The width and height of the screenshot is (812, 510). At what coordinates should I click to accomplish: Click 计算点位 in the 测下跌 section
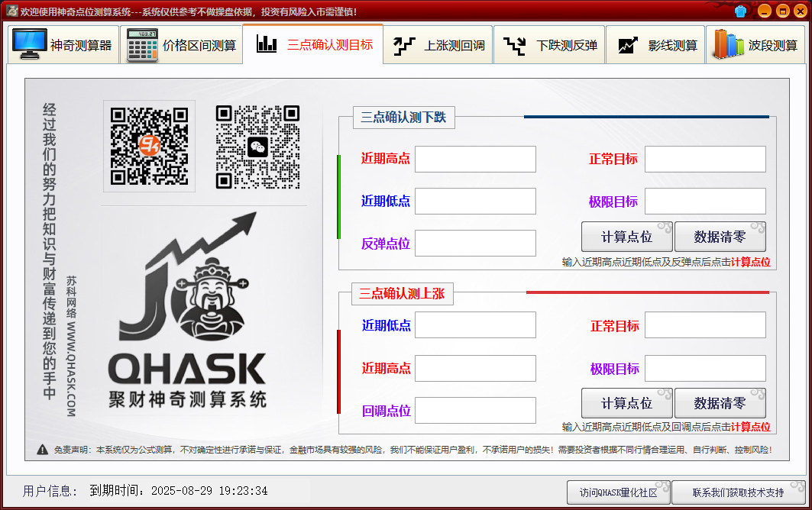pyautogui.click(x=626, y=237)
